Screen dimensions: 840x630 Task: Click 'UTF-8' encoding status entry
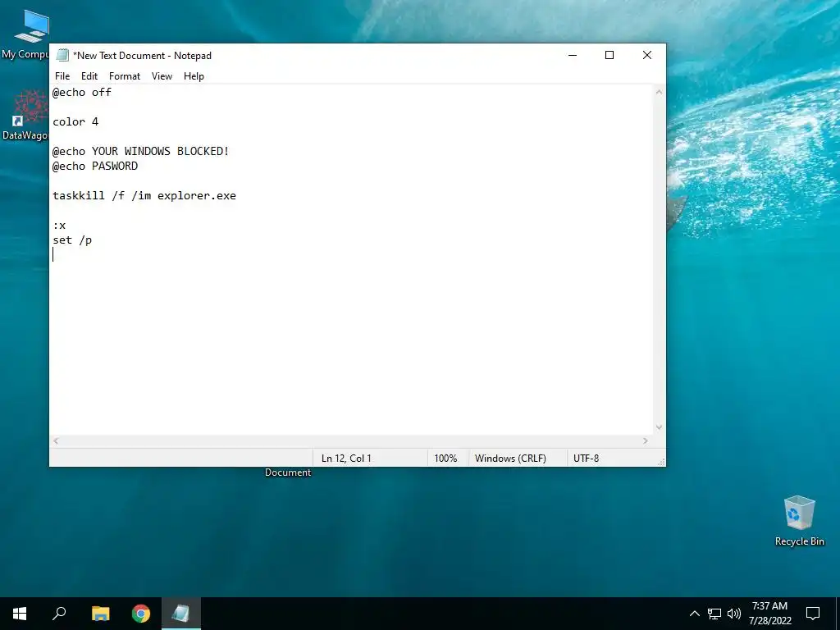[x=586, y=458]
